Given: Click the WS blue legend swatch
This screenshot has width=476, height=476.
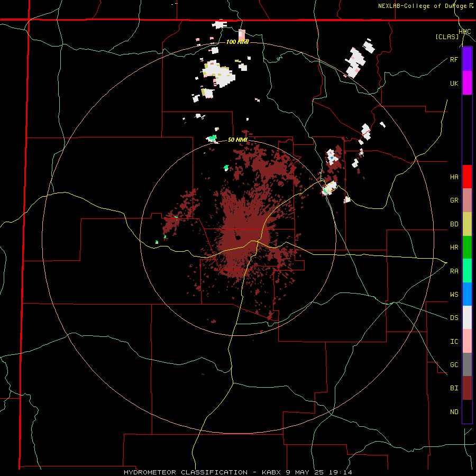Looking at the screenshot, I should click(467, 294).
